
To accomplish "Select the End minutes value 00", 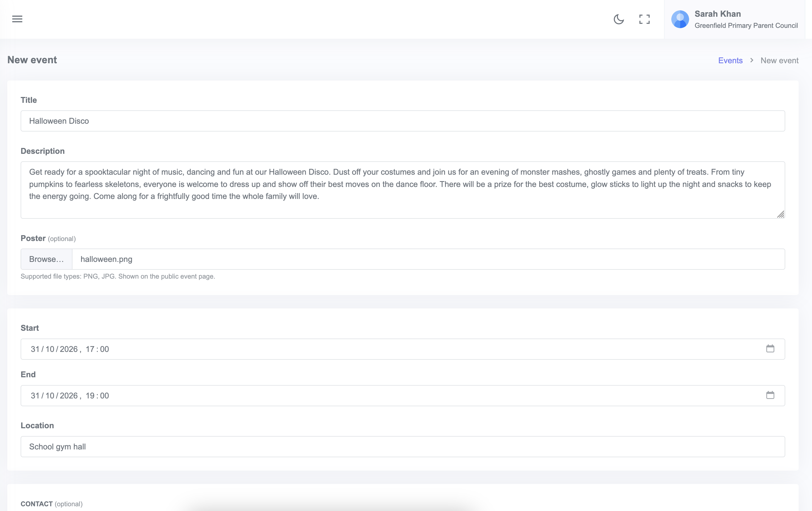I will pos(104,396).
